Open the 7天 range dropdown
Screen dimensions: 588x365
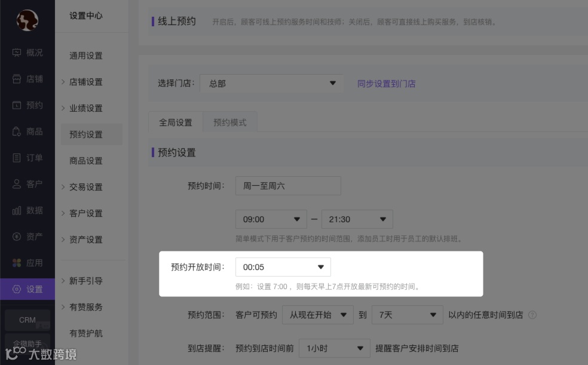tap(408, 315)
